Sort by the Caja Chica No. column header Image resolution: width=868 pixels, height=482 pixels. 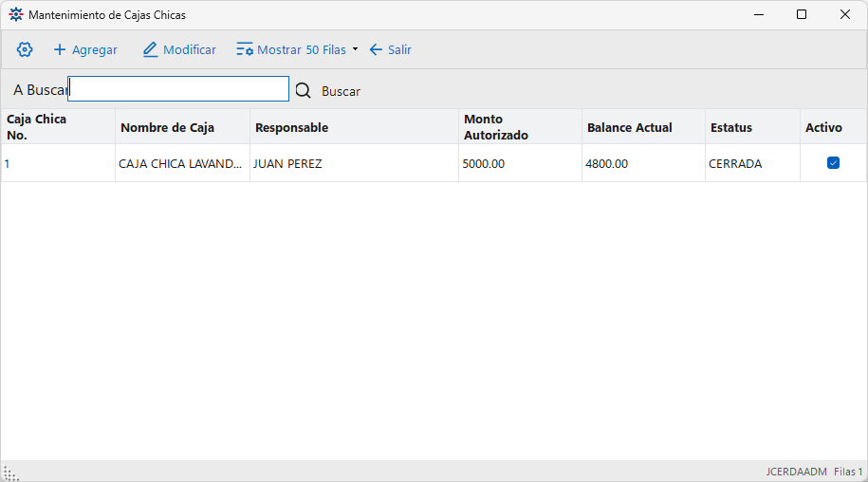pyautogui.click(x=58, y=127)
